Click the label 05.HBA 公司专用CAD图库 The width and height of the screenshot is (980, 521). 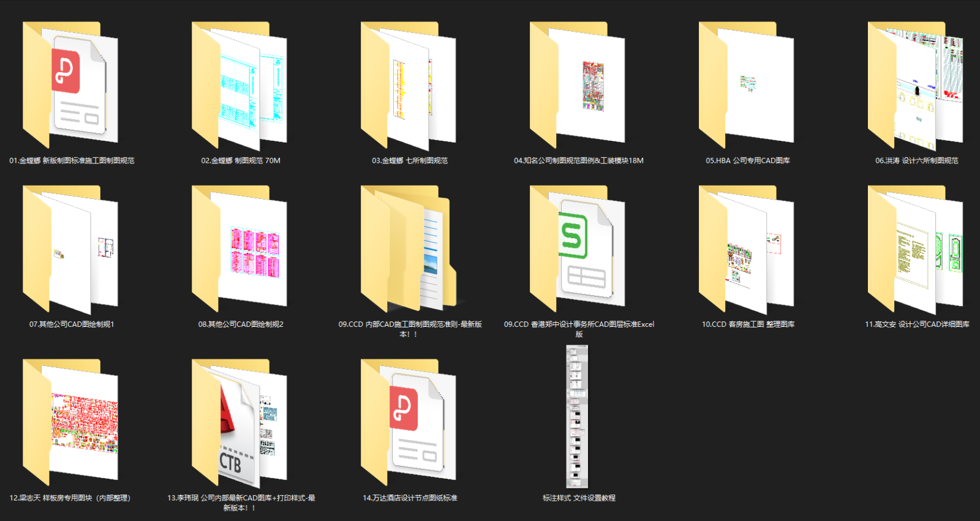coord(748,160)
